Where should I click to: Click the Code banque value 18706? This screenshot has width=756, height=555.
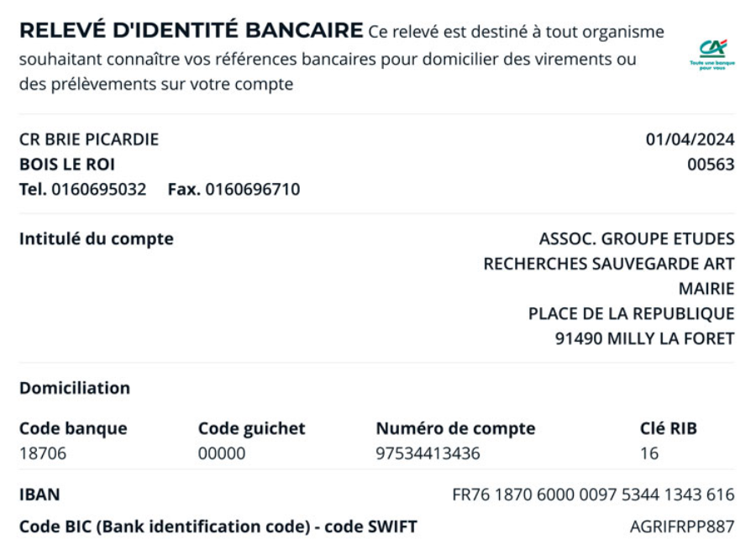pos(43,453)
